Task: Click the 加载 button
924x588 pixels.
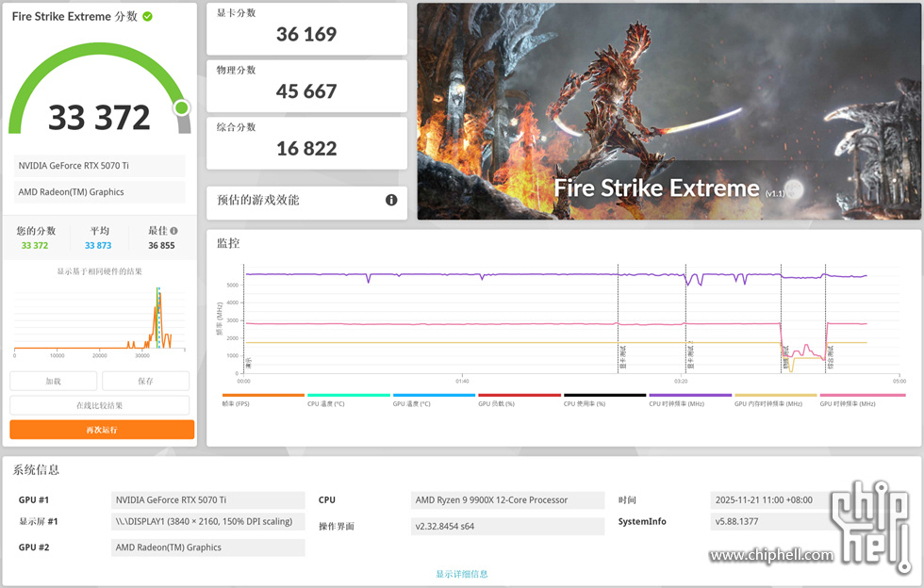Action: [53, 381]
